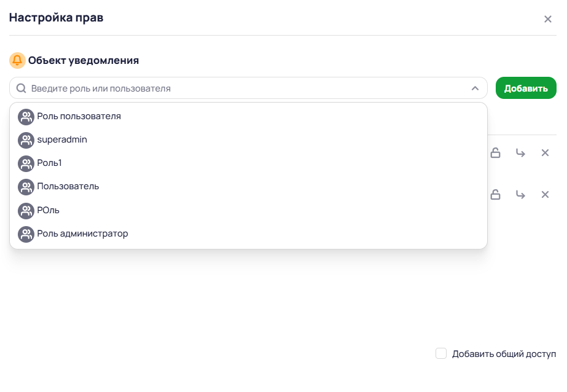The height and width of the screenshot is (392, 567).
Task: Click the unlock icon in the second row
Action: (495, 195)
